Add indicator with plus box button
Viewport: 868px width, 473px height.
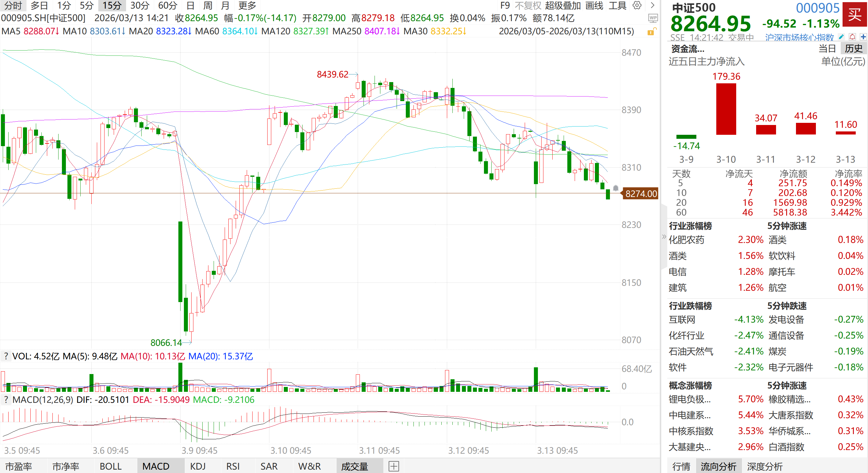pos(394,466)
